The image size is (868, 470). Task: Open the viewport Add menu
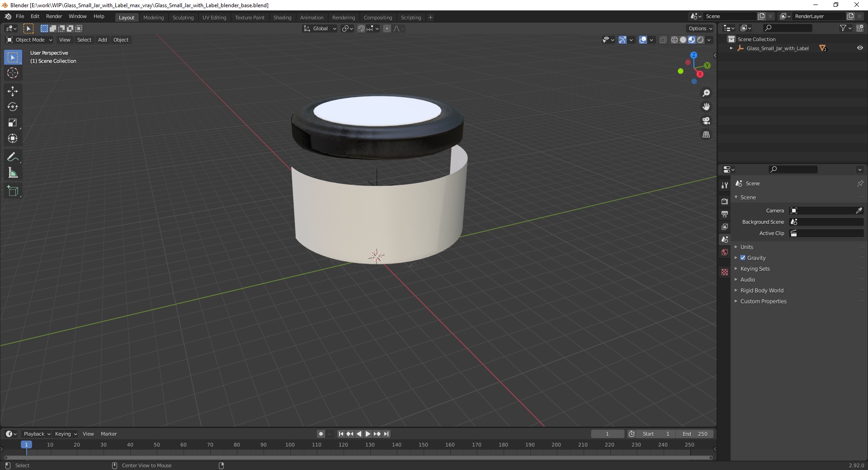103,40
